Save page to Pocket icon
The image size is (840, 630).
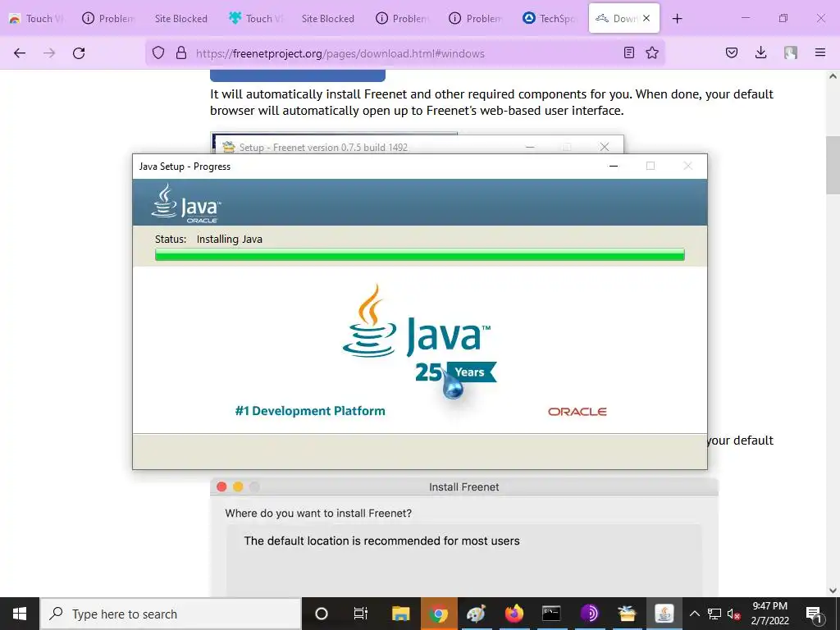(x=731, y=52)
